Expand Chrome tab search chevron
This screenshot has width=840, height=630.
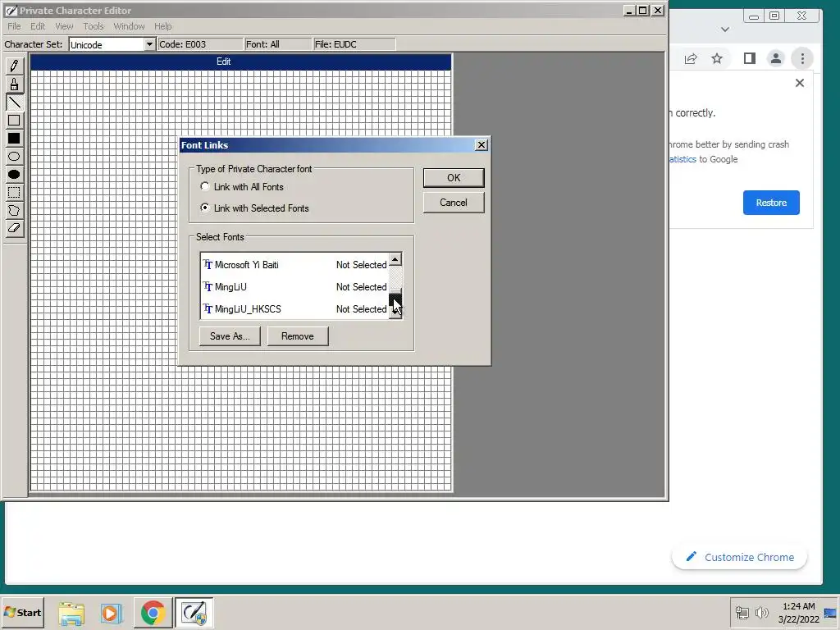[x=725, y=30]
